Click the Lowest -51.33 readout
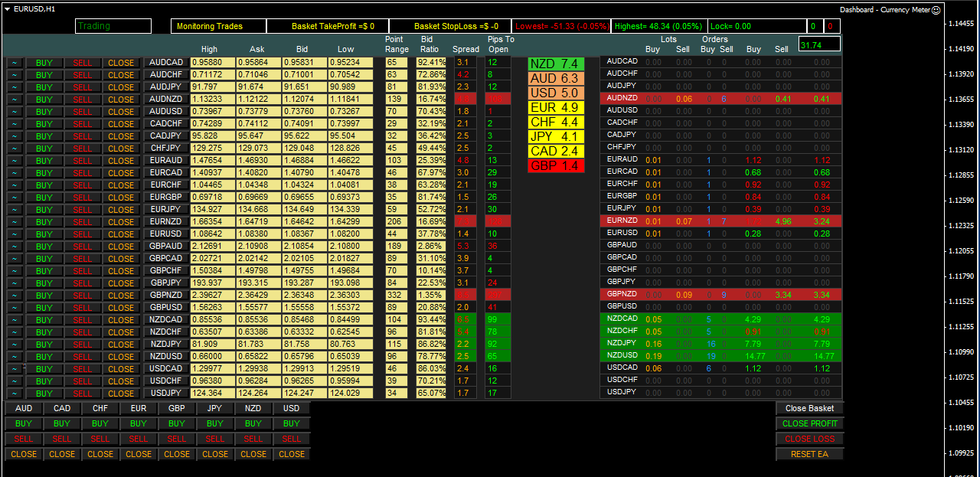Image resolution: width=980 pixels, height=477 pixels. coord(561,26)
